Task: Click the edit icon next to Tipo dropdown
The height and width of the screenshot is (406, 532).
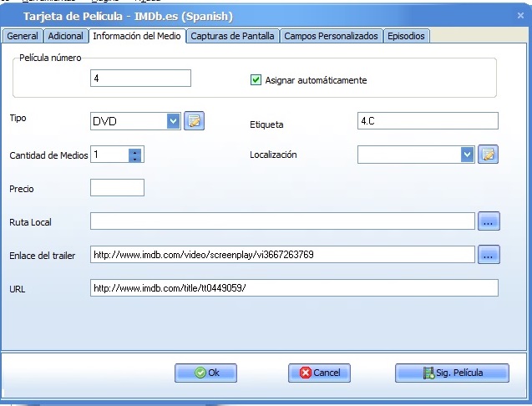Action: pyautogui.click(x=194, y=121)
